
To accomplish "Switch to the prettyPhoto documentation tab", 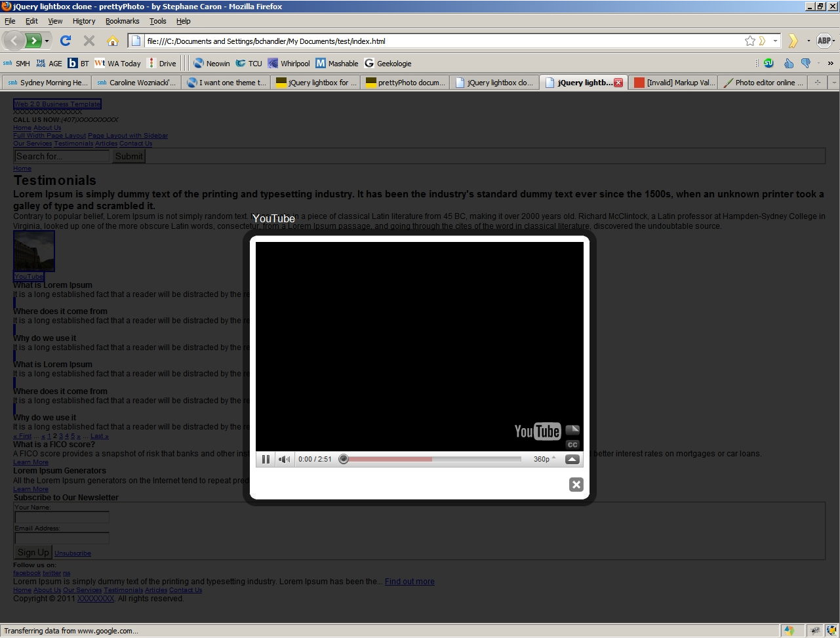I will tap(405, 83).
